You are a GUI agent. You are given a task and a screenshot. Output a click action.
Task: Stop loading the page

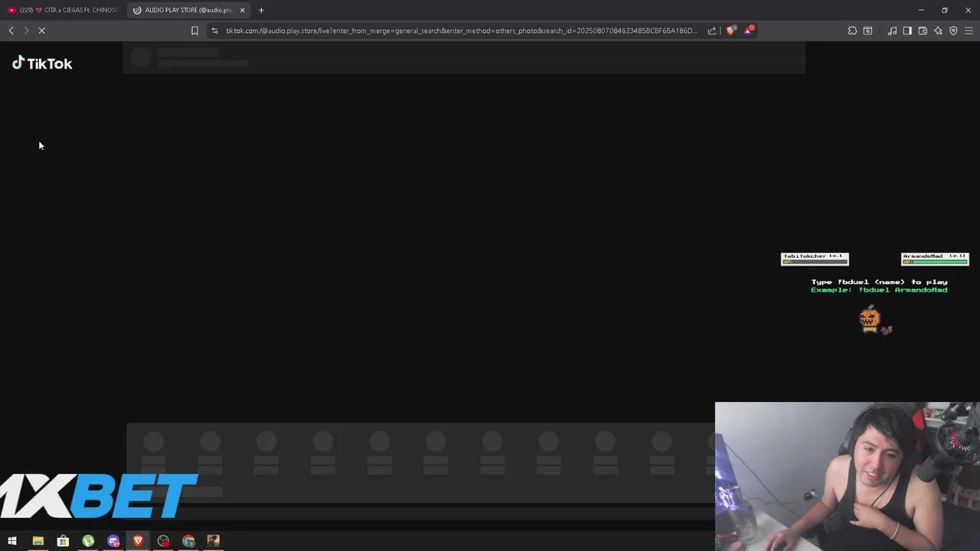[42, 31]
